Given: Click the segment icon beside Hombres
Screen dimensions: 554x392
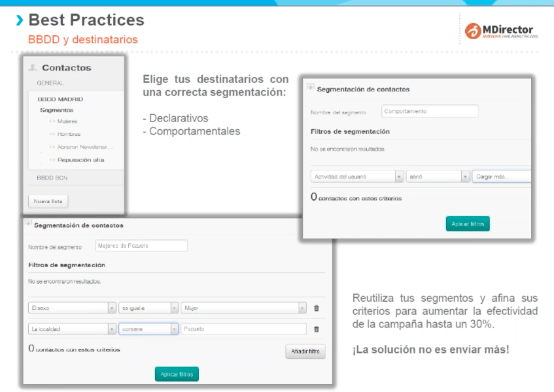Looking at the screenshot, I should [x=52, y=134].
